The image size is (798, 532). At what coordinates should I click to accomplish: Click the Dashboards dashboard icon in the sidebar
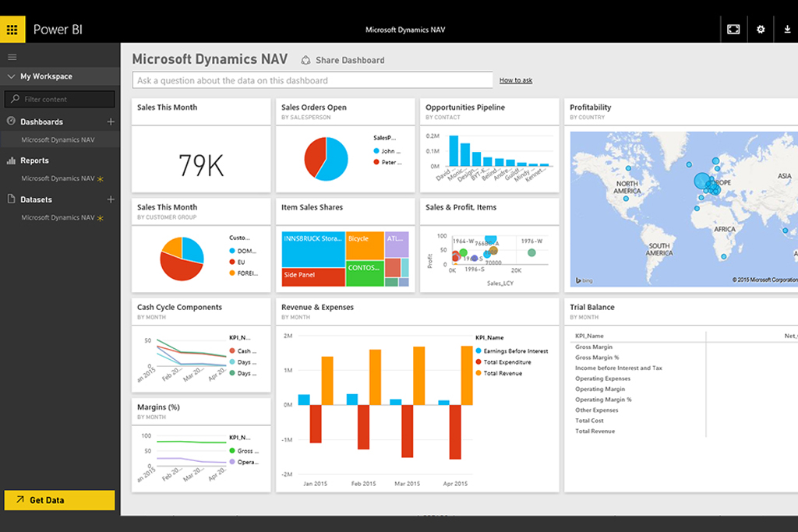click(9, 122)
